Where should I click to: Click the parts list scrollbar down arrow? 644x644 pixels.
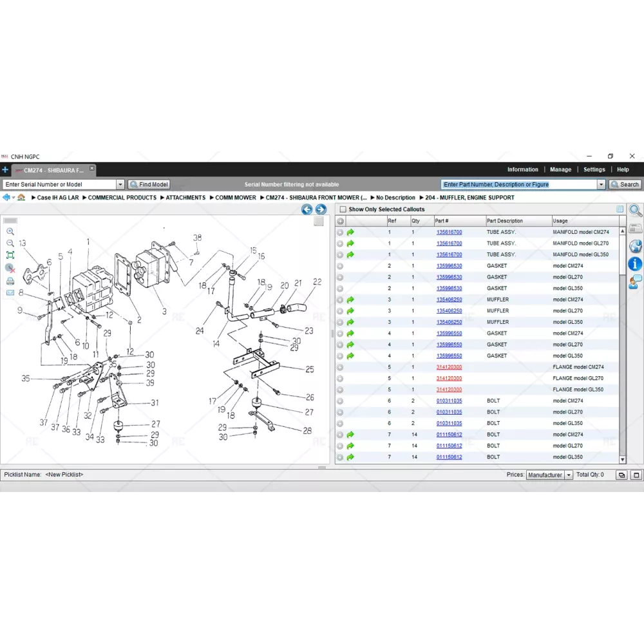click(x=622, y=459)
